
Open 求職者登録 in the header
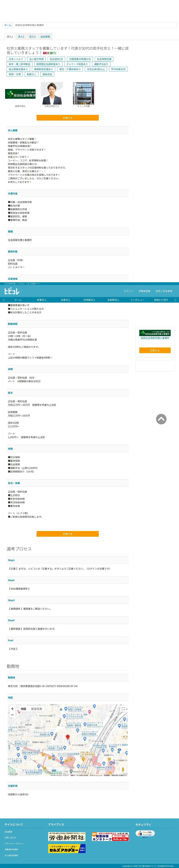tap(144, 291)
